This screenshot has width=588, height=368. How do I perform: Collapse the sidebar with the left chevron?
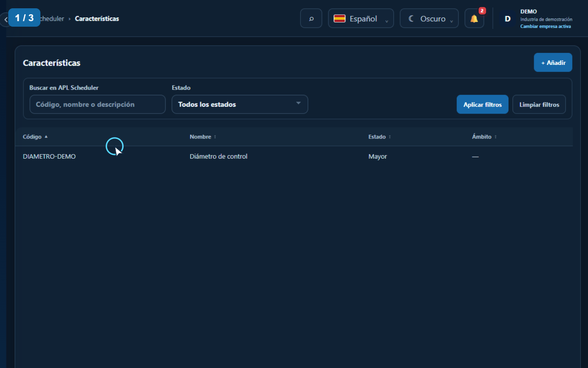click(x=5, y=20)
